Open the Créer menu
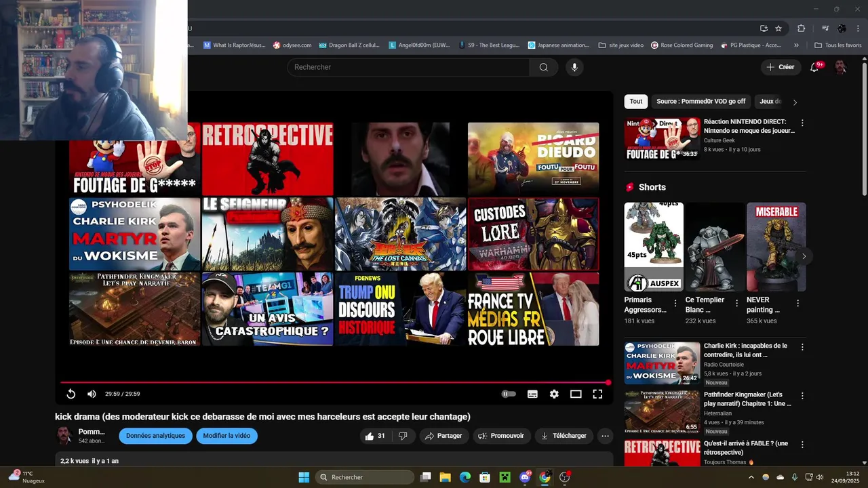 pos(781,67)
